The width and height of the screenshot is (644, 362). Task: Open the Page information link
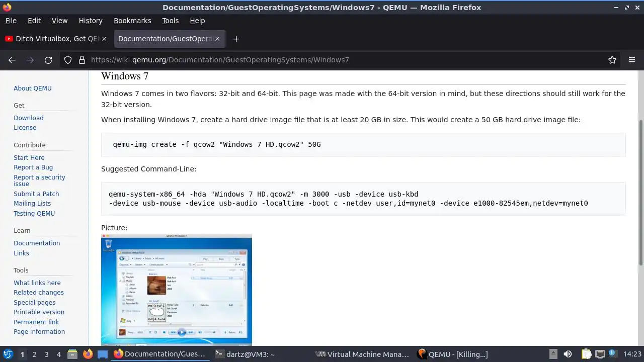tap(39, 331)
